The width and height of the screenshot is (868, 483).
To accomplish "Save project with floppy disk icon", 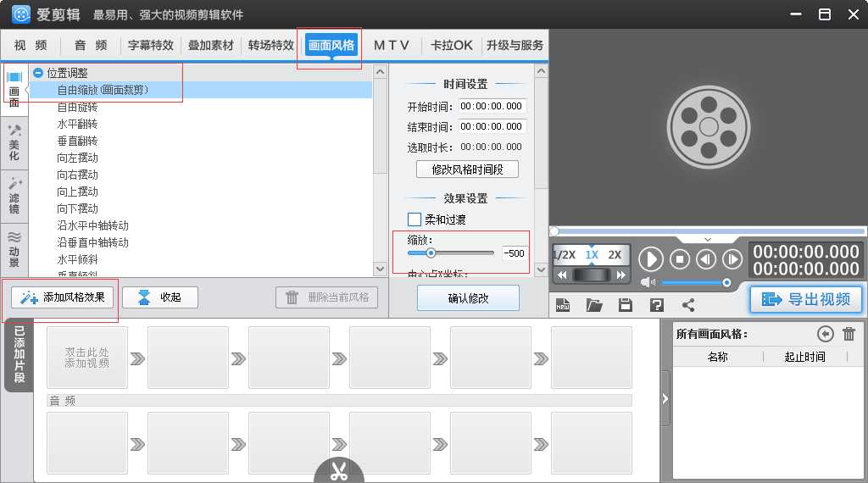I will pyautogui.click(x=626, y=305).
